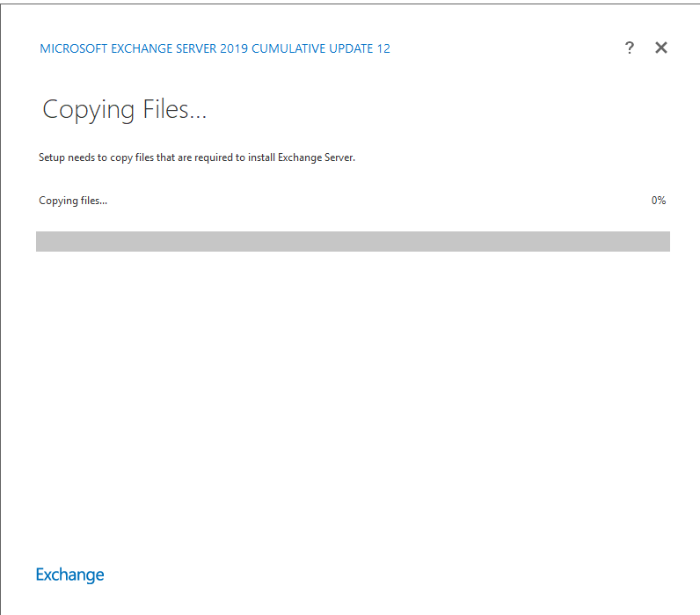
Task: Select the "Copying files..." status label
Action: pos(73,201)
